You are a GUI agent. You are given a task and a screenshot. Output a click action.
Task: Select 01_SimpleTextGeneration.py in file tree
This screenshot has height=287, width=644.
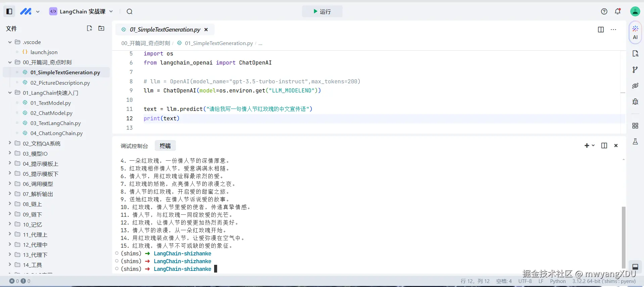[x=56, y=72]
